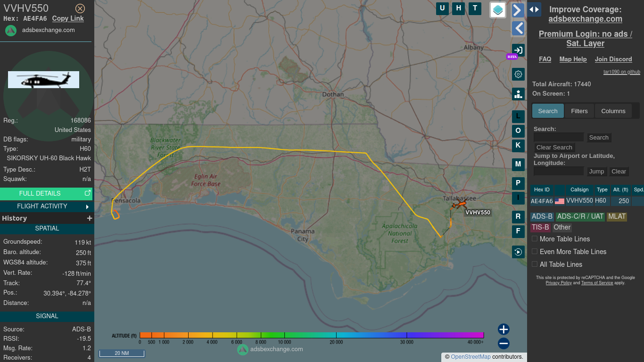Expand the FLIGHT ACTIVITY menu
The height and width of the screenshot is (362, 644).
pos(46,206)
